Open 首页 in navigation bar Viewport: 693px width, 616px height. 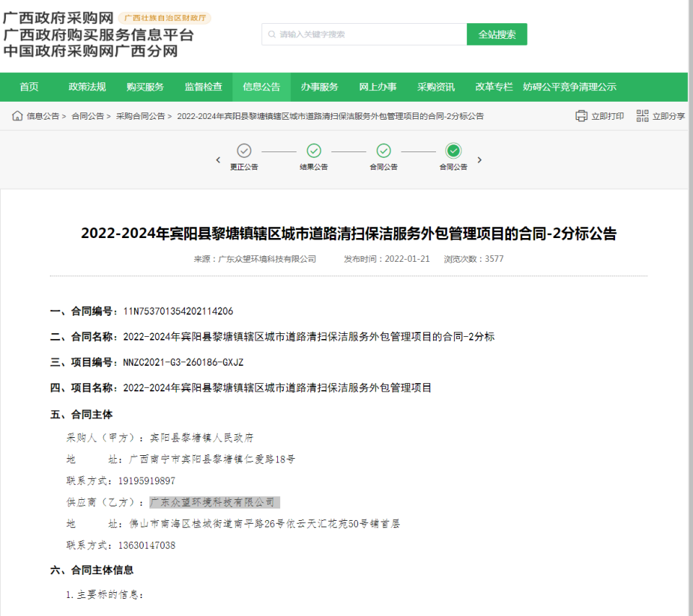pos(29,87)
